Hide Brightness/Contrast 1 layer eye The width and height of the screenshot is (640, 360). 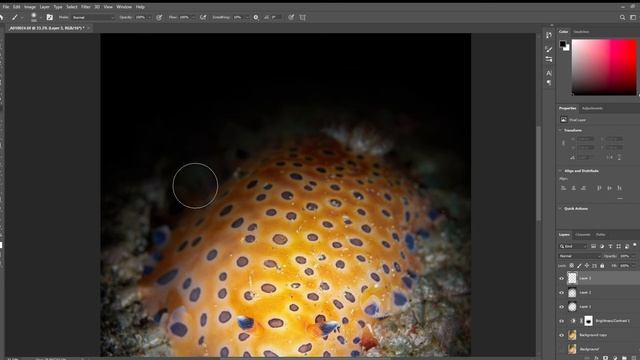pos(562,321)
